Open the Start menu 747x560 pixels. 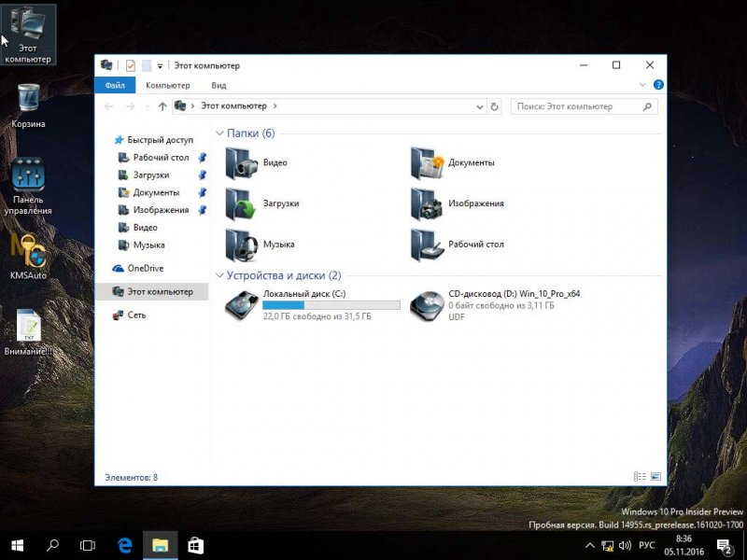[17, 545]
